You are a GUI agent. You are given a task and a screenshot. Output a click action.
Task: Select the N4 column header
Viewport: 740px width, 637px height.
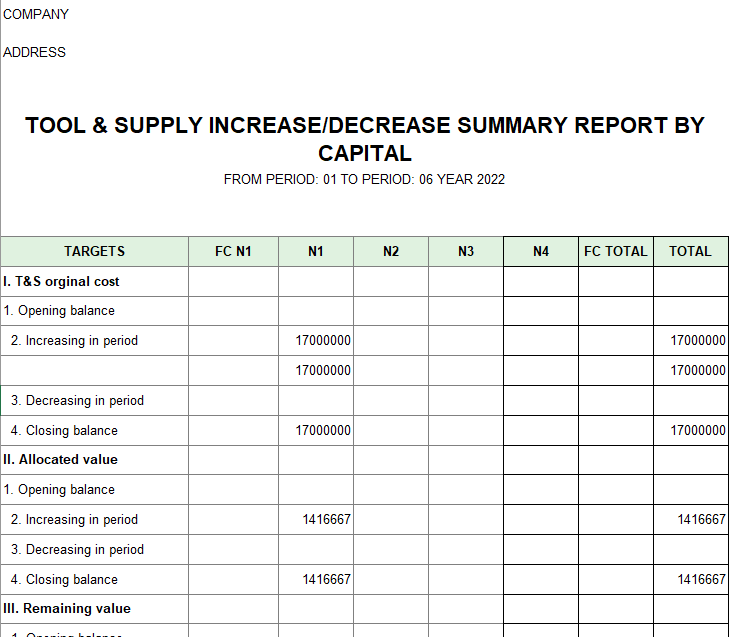pos(541,251)
